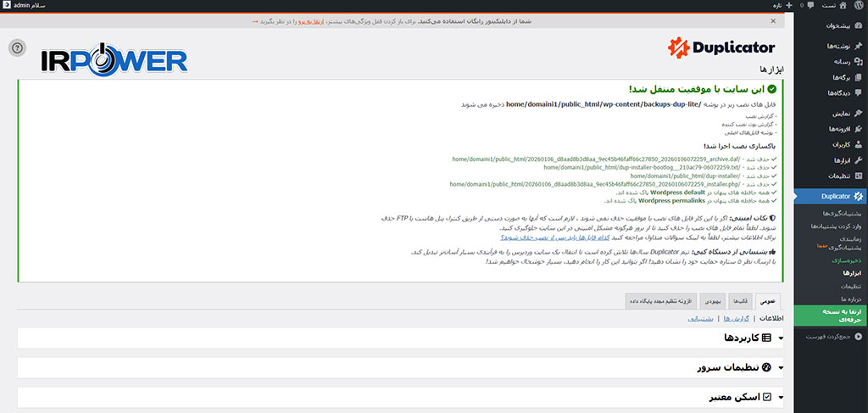Click the Media (رسانه) sidebar icon
Screen dimensions: 868x413
coord(858,61)
